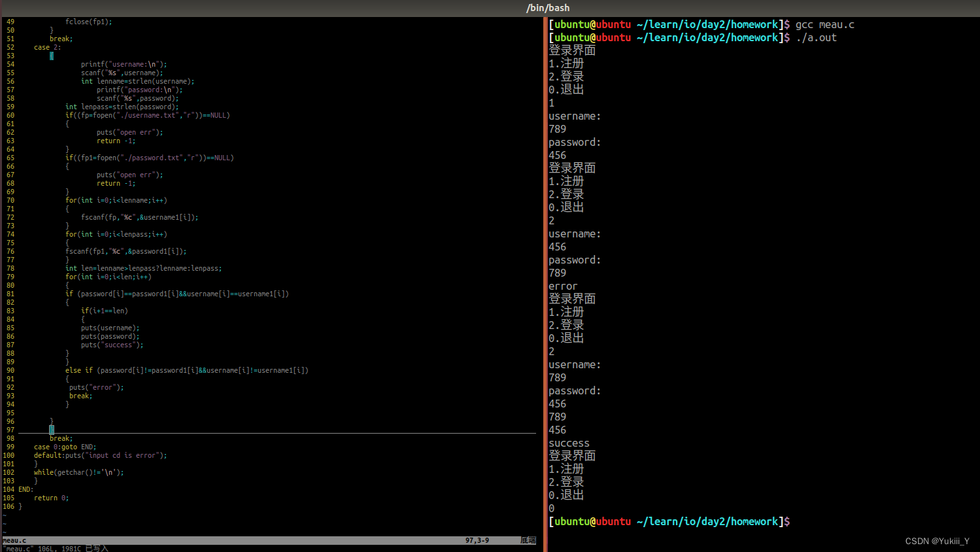Click the 'else if' condition on line 90
The width and height of the screenshot is (980, 552).
[187, 370]
